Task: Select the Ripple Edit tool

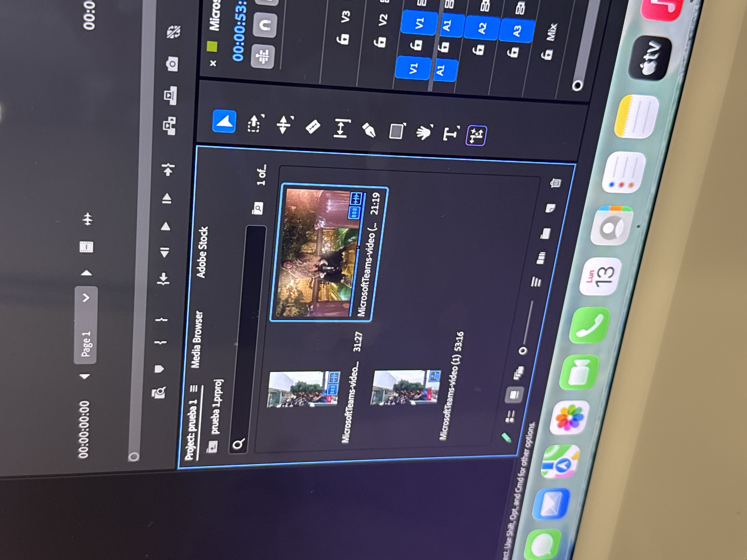Action: pos(284,125)
